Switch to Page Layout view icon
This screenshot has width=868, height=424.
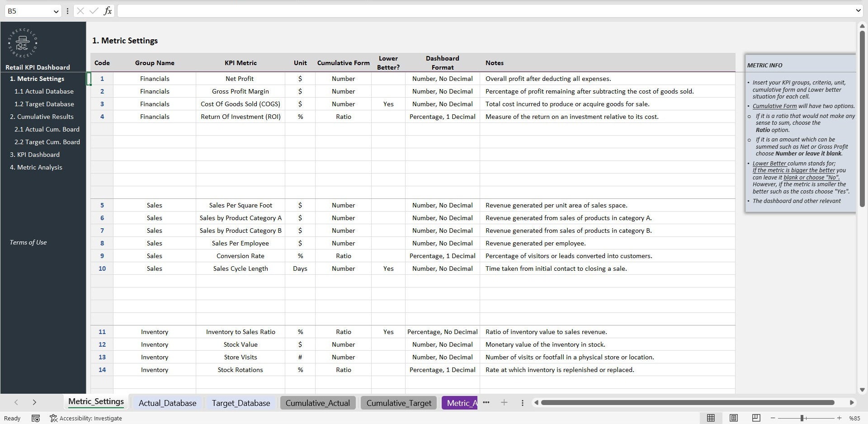point(734,418)
